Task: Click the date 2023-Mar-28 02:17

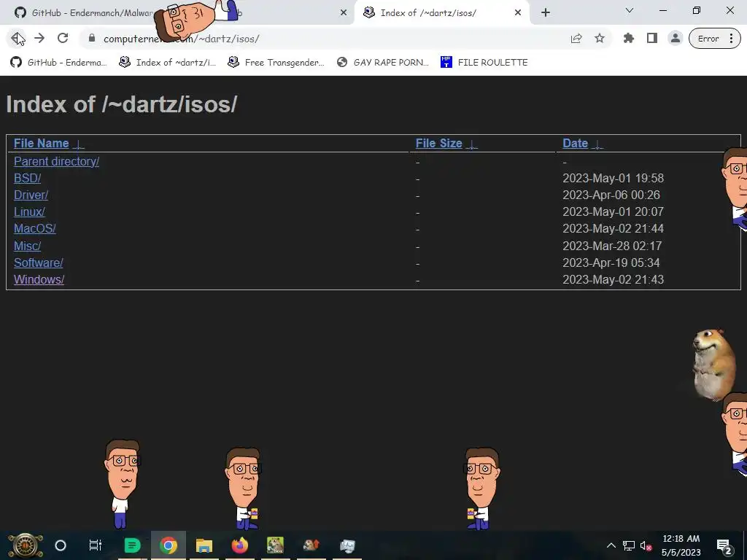Action: click(x=612, y=246)
